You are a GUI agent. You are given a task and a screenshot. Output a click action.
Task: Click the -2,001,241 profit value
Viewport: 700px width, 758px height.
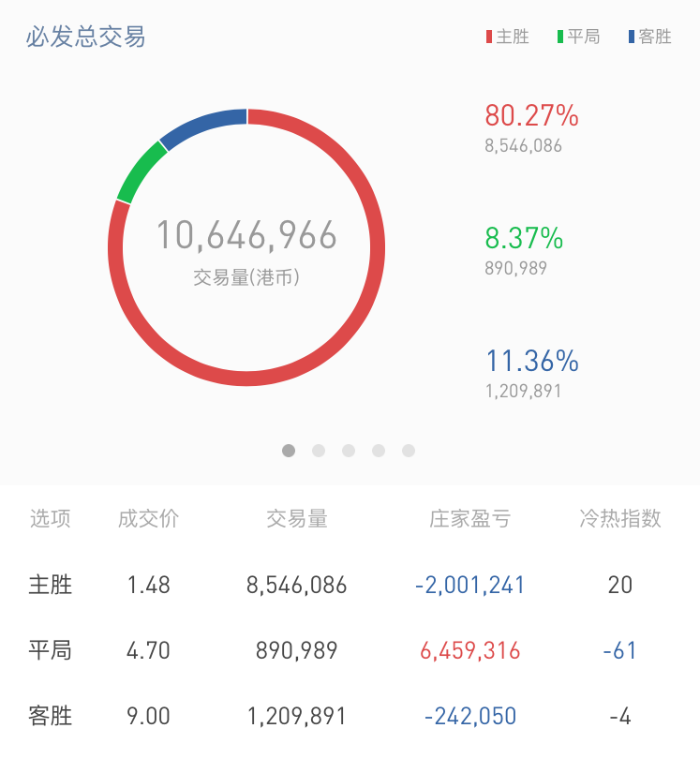(469, 586)
